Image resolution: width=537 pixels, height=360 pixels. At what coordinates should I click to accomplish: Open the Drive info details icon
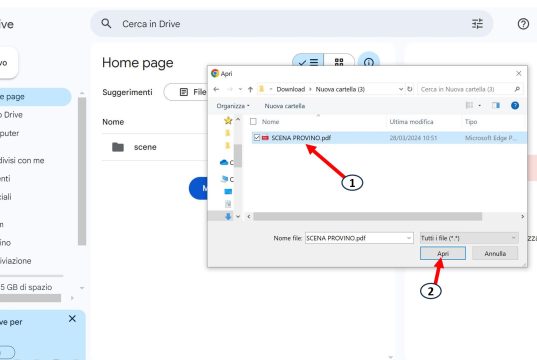point(369,62)
